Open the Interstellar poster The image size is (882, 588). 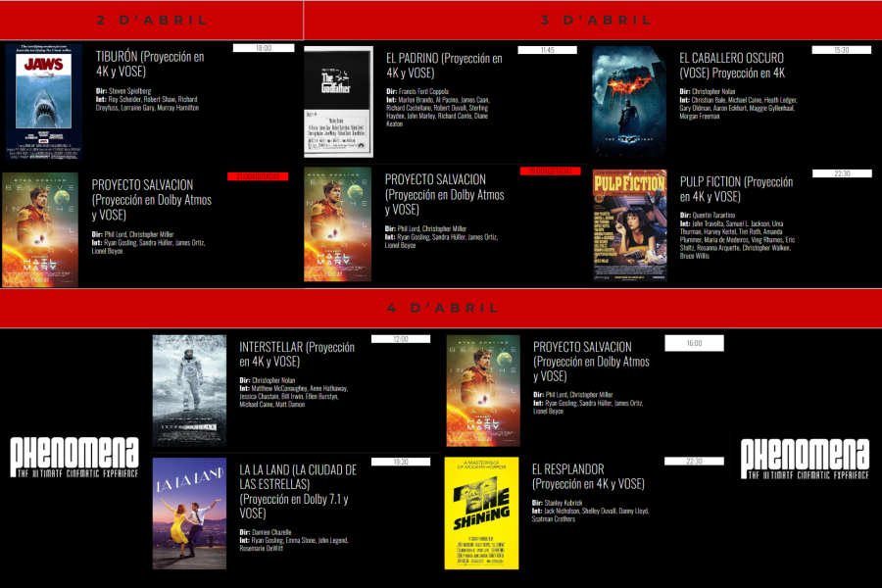click(x=189, y=390)
